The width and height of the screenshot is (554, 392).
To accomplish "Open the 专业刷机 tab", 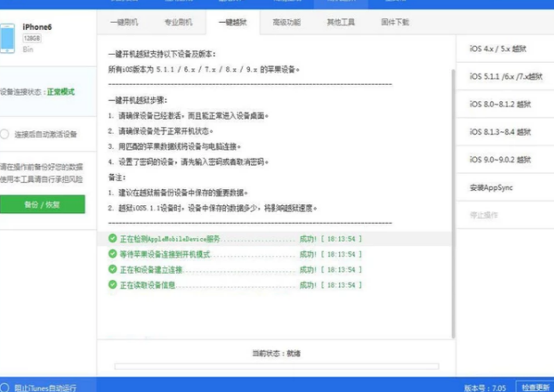I will [178, 23].
